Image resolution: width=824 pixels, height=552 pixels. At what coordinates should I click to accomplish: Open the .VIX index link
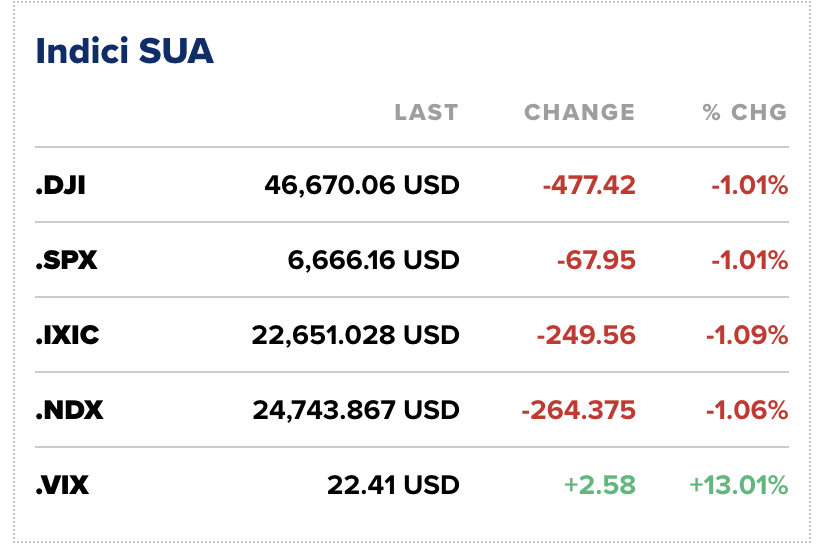click(63, 485)
